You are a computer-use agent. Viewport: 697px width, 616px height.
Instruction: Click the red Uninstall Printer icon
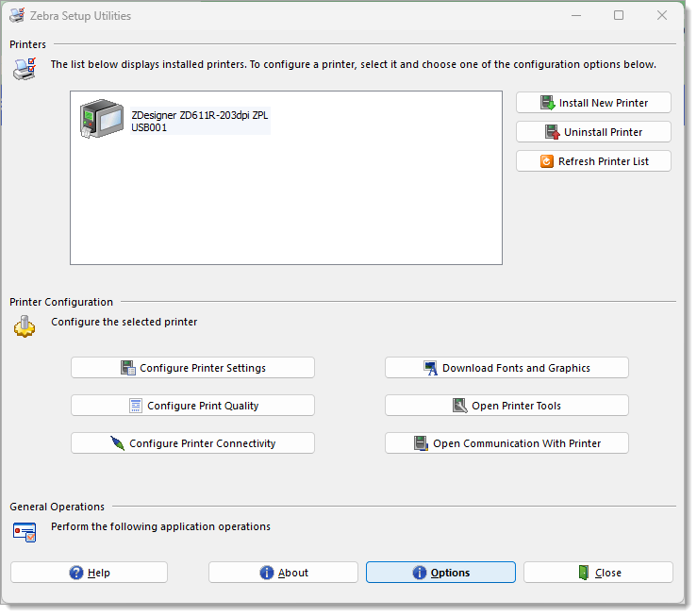point(553,132)
